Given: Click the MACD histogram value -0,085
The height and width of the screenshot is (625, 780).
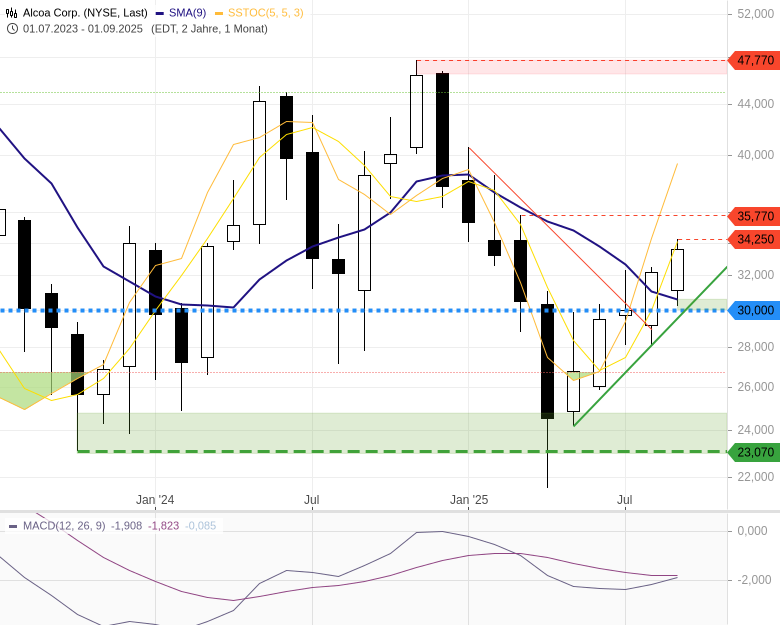Looking at the screenshot, I should pyautogui.click(x=200, y=526).
